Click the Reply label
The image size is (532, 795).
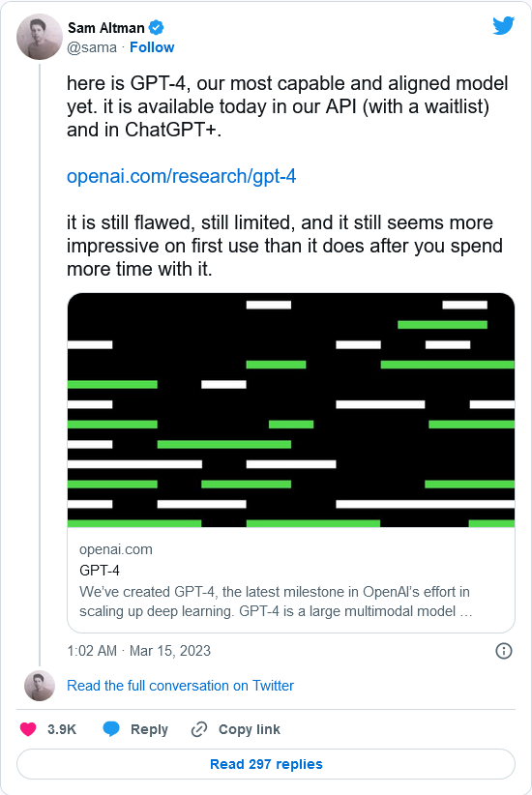149,729
